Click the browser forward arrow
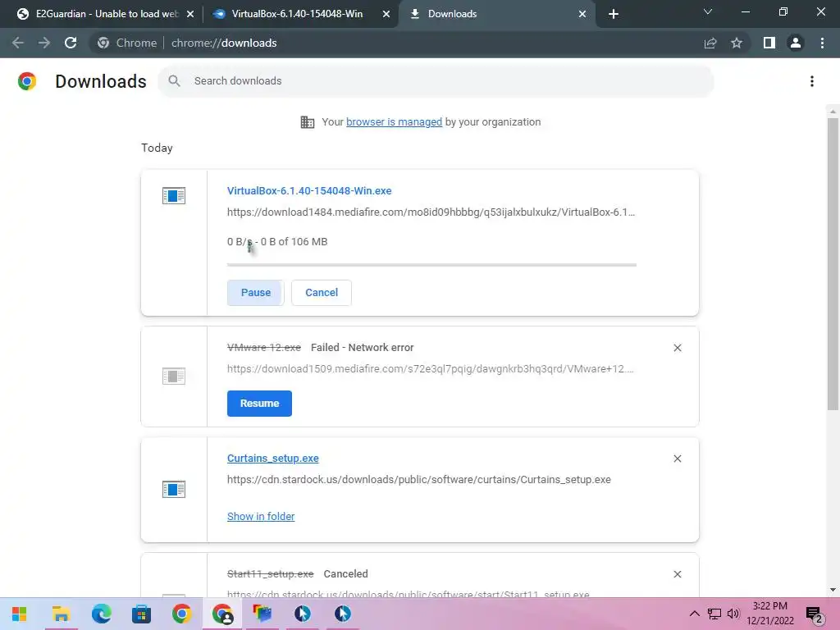The height and width of the screenshot is (630, 840). coord(44,43)
